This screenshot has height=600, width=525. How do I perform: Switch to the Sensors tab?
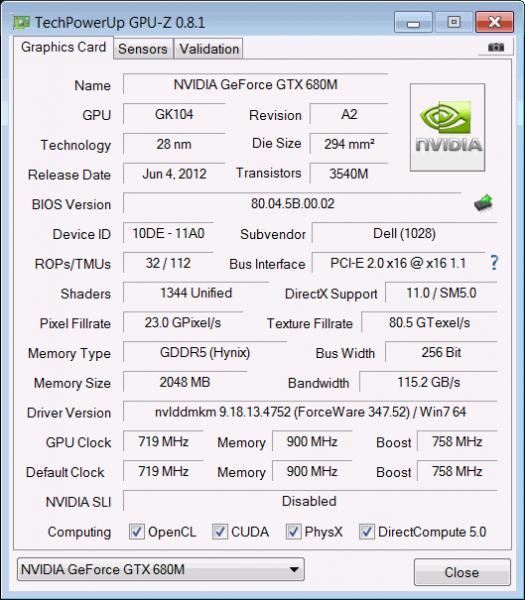(143, 49)
